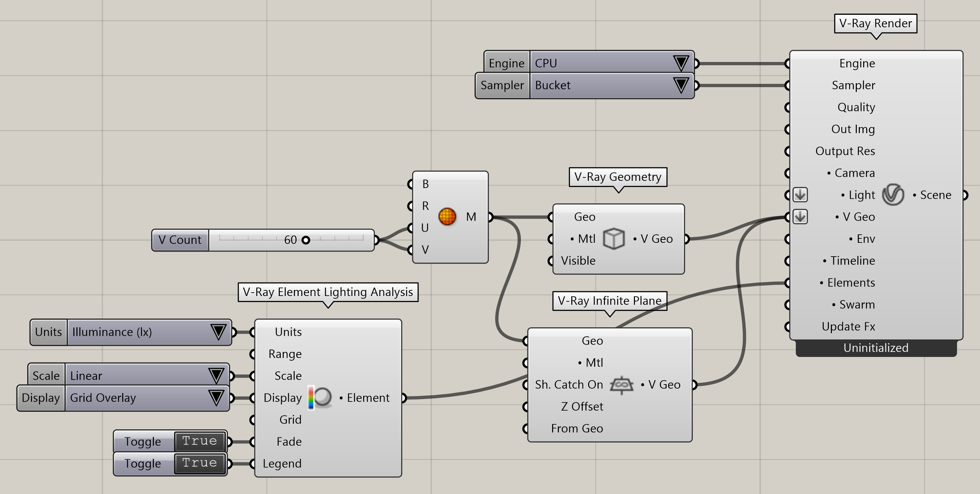Toggle the True value wired to Fade

pos(200,441)
